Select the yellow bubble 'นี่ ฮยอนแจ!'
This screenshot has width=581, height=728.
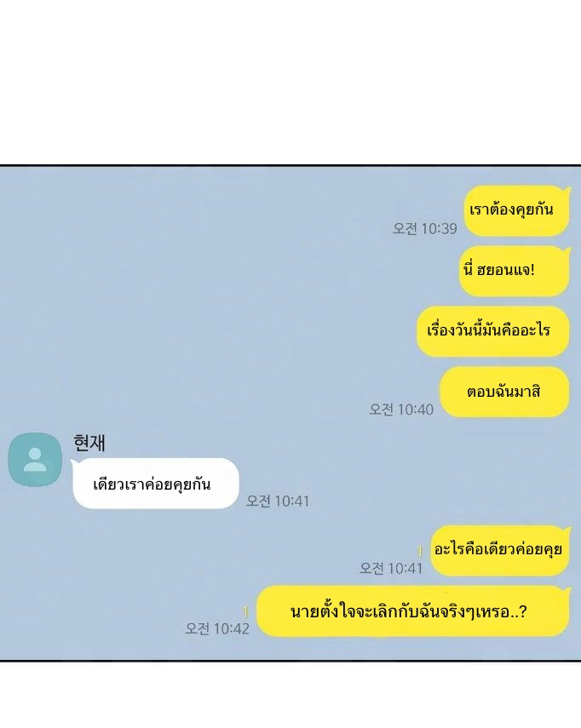click(x=514, y=271)
